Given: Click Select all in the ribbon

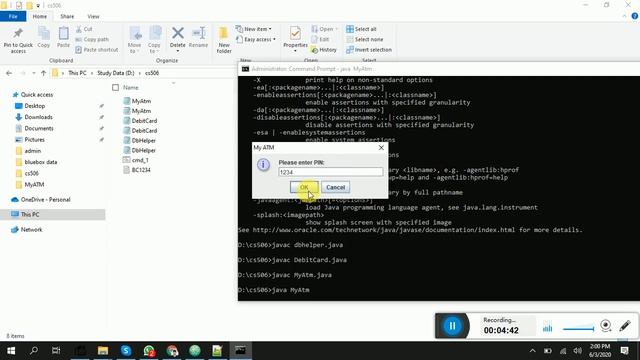Looking at the screenshot, I should (x=361, y=29).
